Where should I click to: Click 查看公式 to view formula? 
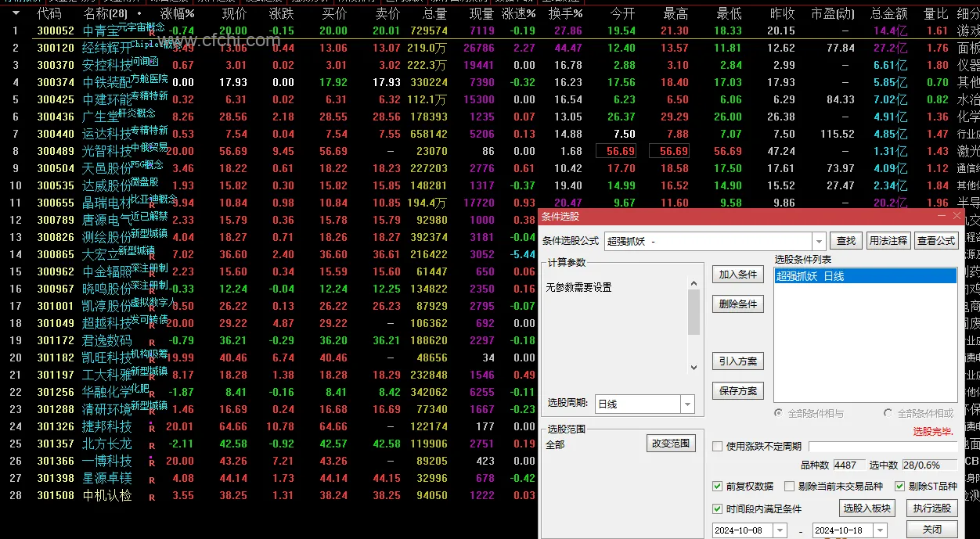[x=936, y=241]
